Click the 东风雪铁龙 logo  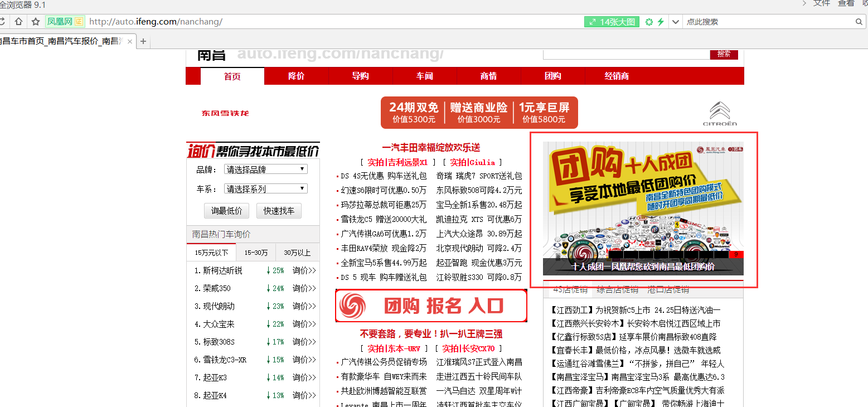pos(225,113)
